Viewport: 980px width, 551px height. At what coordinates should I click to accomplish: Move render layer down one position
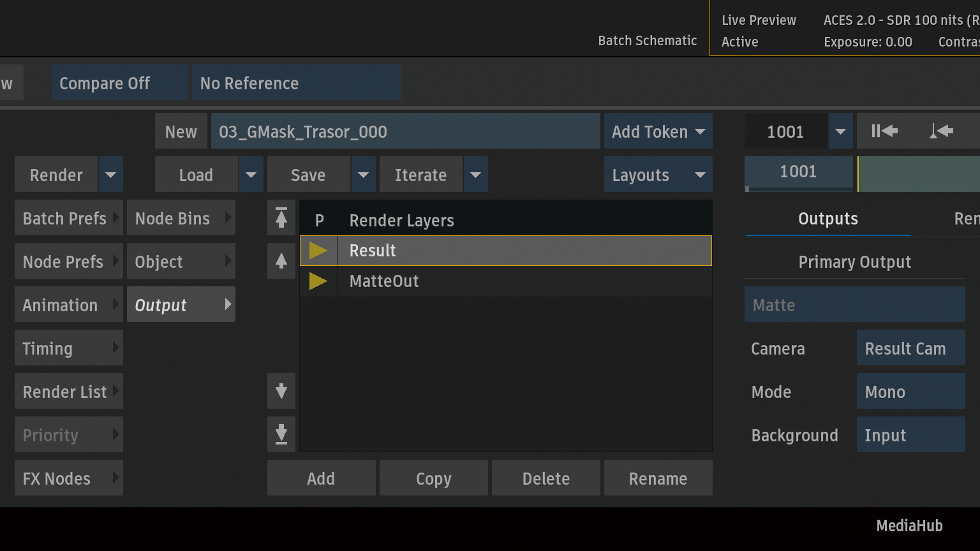pyautogui.click(x=281, y=391)
